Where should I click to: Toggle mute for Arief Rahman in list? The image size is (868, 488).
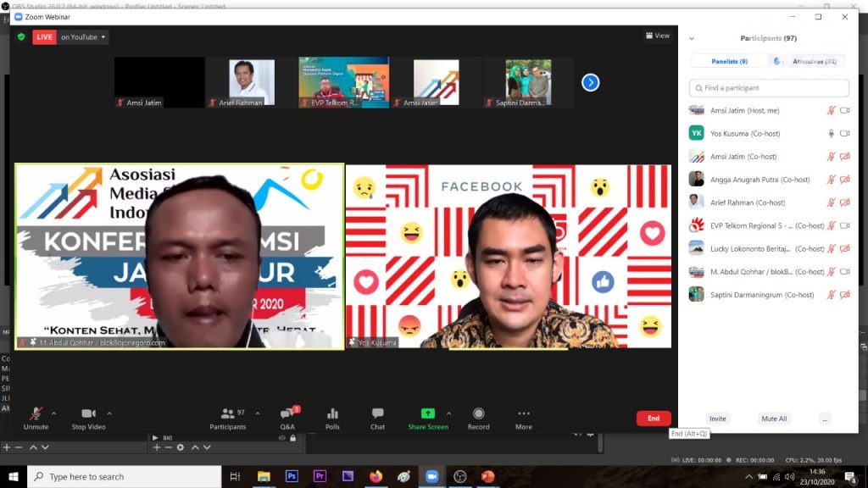(x=831, y=202)
